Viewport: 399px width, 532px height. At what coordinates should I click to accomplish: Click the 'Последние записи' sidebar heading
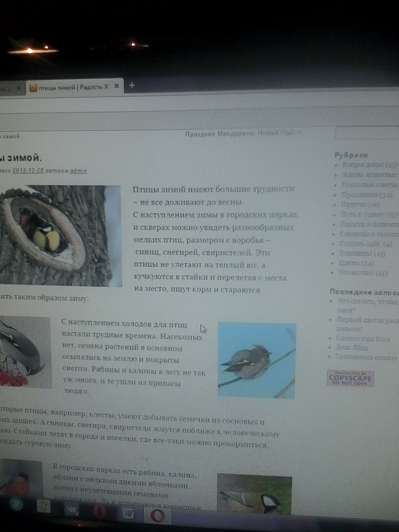pos(364,292)
